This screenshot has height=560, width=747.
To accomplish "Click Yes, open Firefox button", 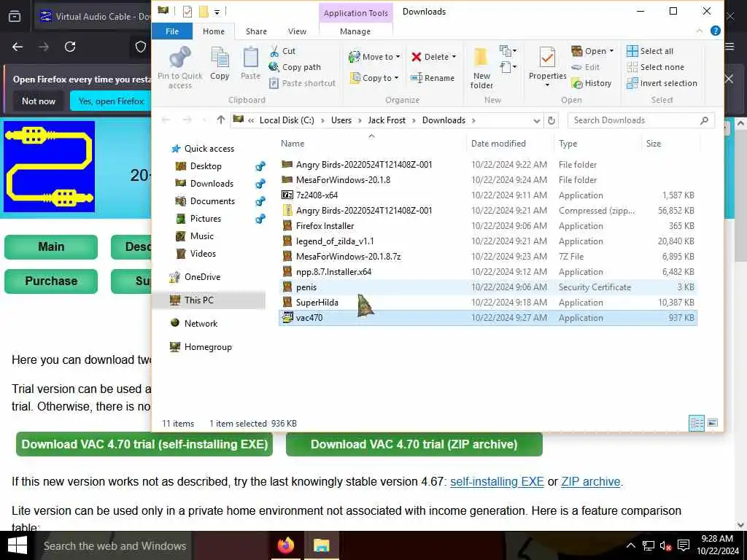I will pos(111,101).
